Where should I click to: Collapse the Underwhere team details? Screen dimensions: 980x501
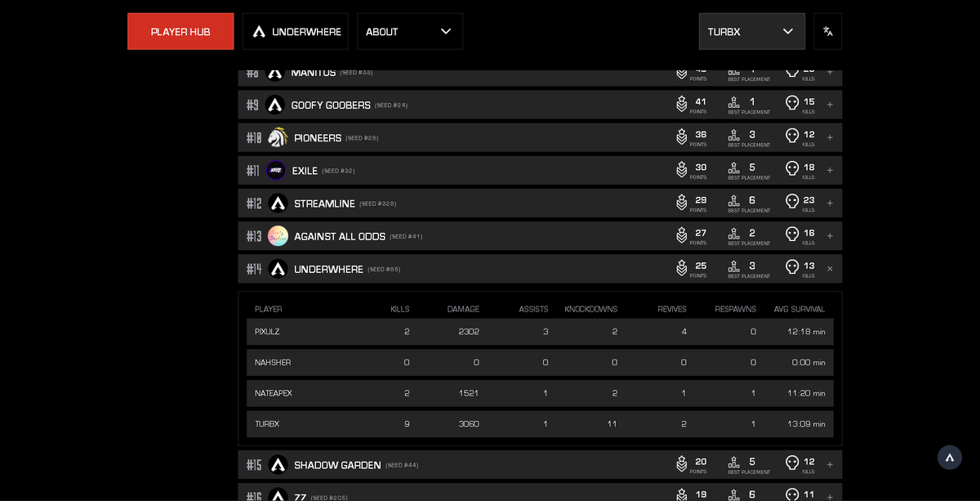coord(830,269)
